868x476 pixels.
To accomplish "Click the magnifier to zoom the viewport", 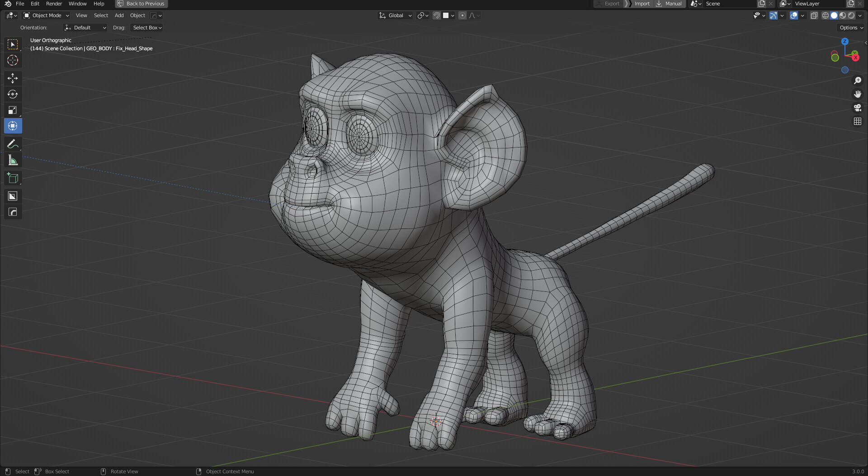I will (x=857, y=81).
